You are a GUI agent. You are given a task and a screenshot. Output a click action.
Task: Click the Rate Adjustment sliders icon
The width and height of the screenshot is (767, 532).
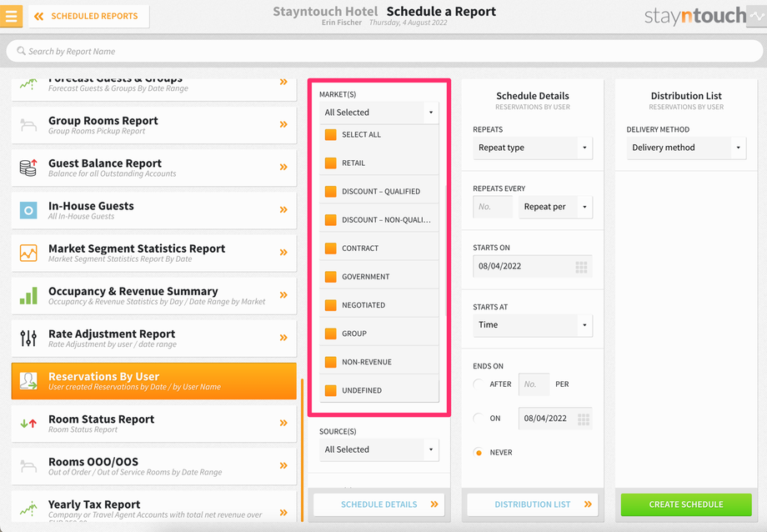[x=28, y=339]
